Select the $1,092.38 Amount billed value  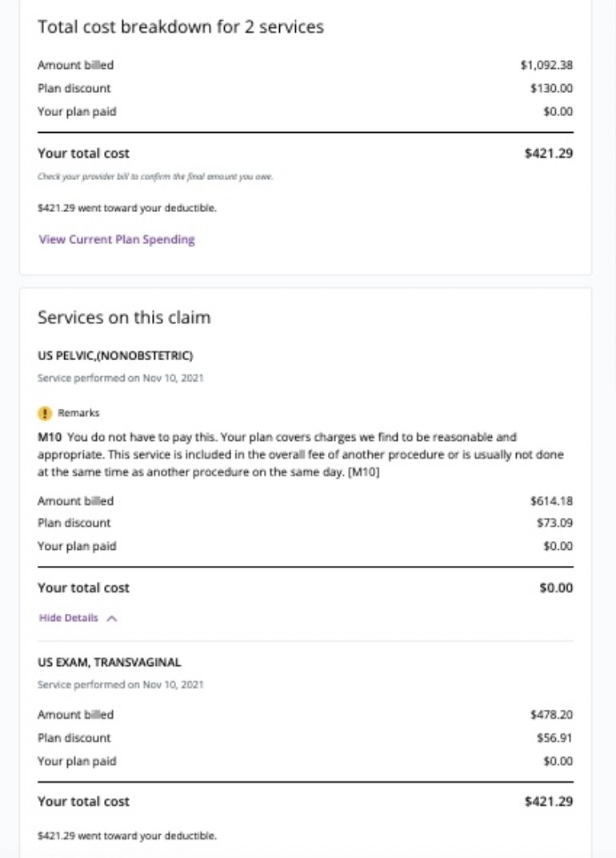(x=548, y=65)
